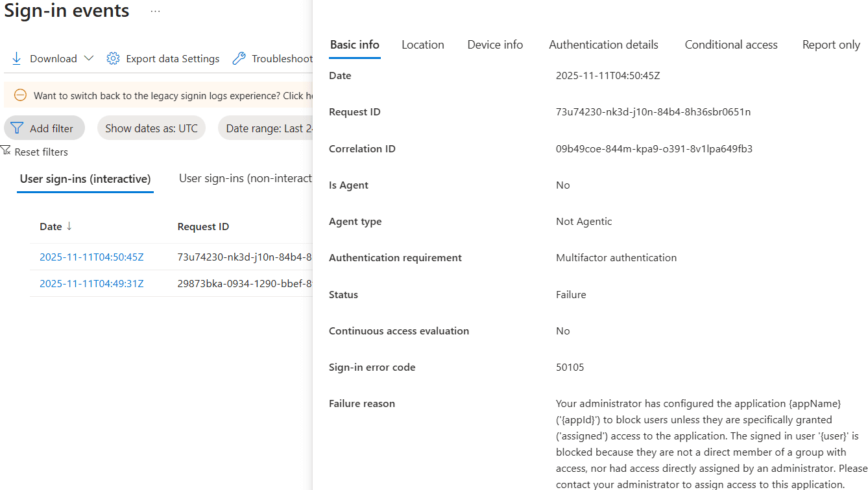The image size is (868, 490).
Task: Open the Date range Last 24 hours filter
Action: click(x=272, y=128)
